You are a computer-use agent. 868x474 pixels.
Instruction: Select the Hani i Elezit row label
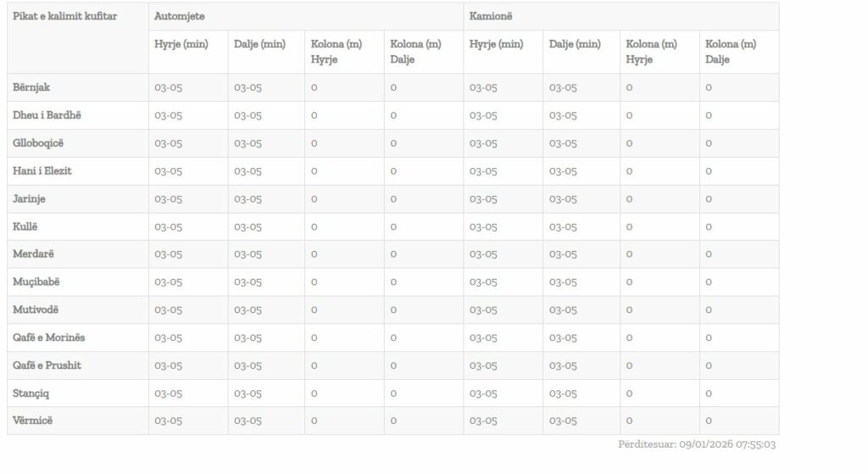pyautogui.click(x=42, y=171)
